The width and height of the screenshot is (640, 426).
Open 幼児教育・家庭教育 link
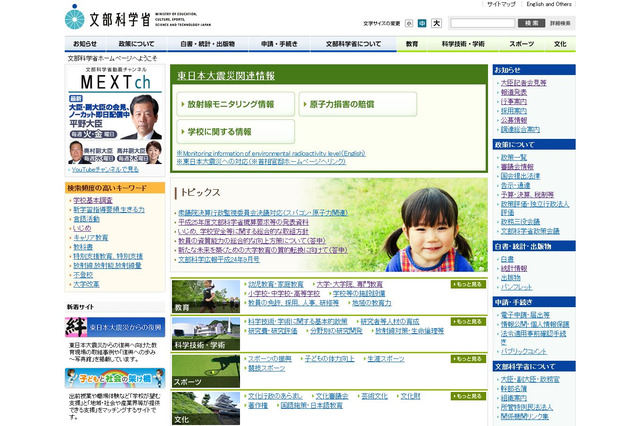pos(276,284)
